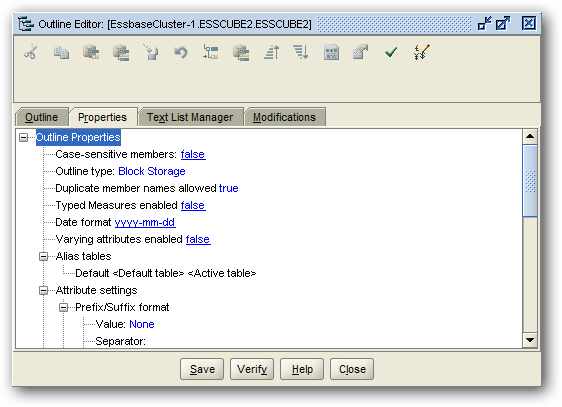Click the Copy toolbar icon
This screenshot has height=407, width=562.
[x=61, y=52]
